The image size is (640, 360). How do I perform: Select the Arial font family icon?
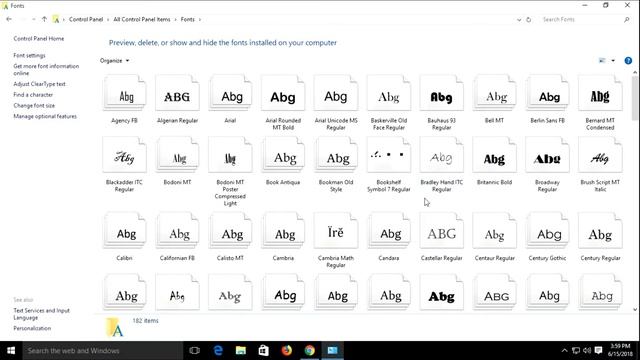[x=230, y=93]
